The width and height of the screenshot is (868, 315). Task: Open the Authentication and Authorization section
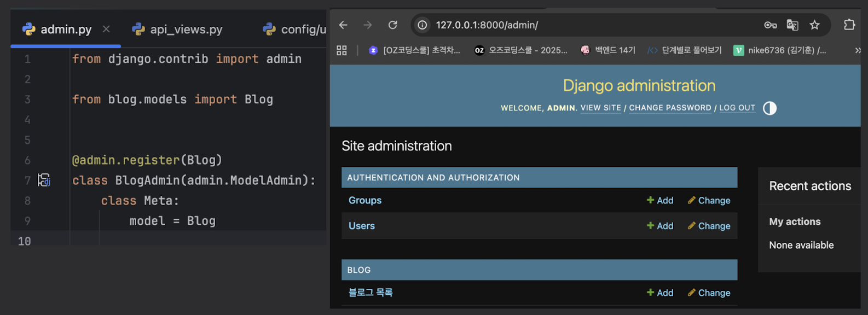point(433,178)
